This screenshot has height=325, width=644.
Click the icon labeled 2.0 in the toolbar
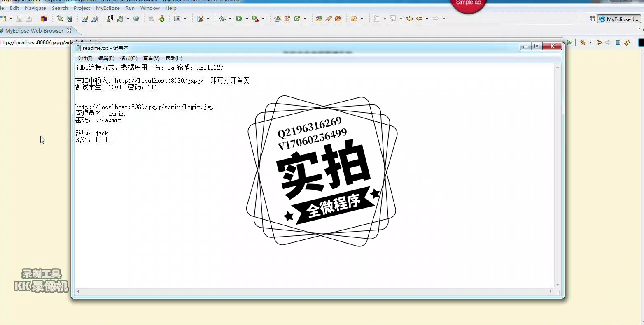pos(70,19)
